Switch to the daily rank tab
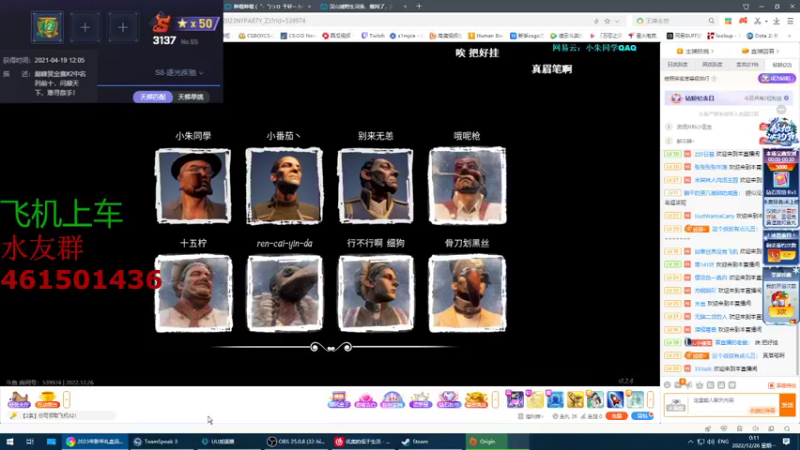 [678, 65]
